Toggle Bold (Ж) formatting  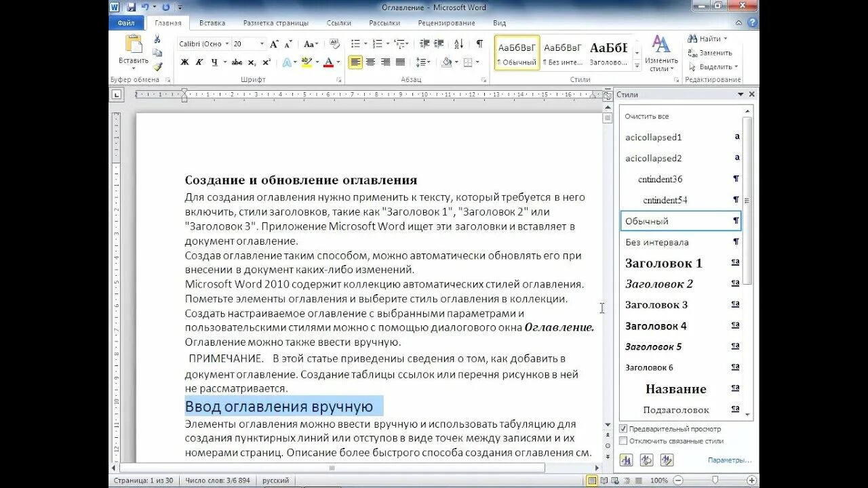point(184,62)
